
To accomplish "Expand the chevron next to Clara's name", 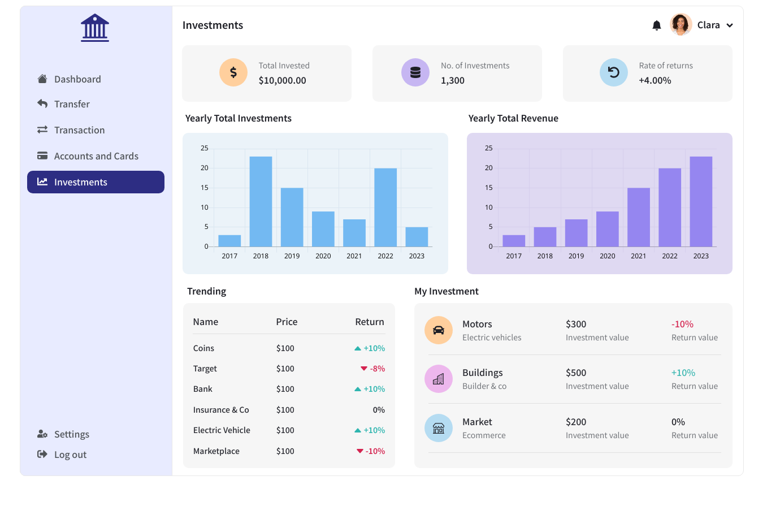I will point(730,25).
